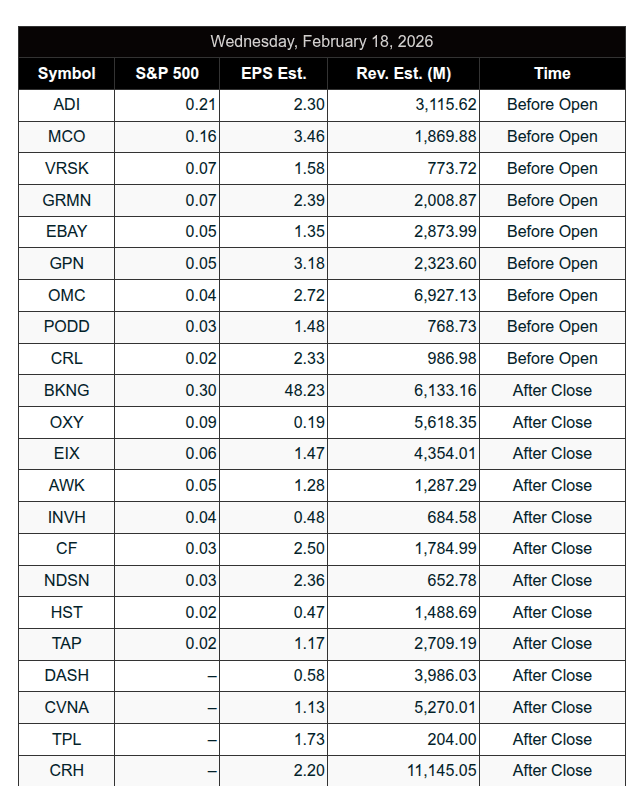Select OMC's revenue estimate 6,927.13

point(445,295)
